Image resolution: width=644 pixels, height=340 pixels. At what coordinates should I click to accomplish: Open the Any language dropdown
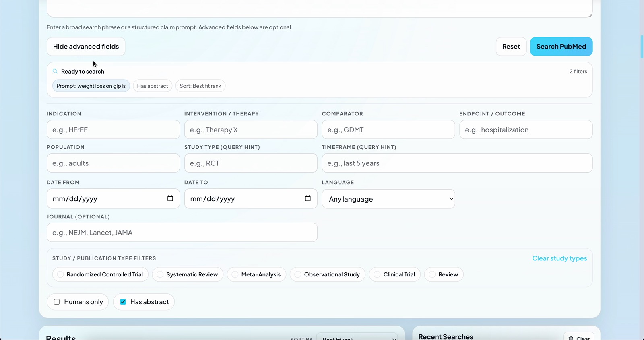pyautogui.click(x=388, y=199)
